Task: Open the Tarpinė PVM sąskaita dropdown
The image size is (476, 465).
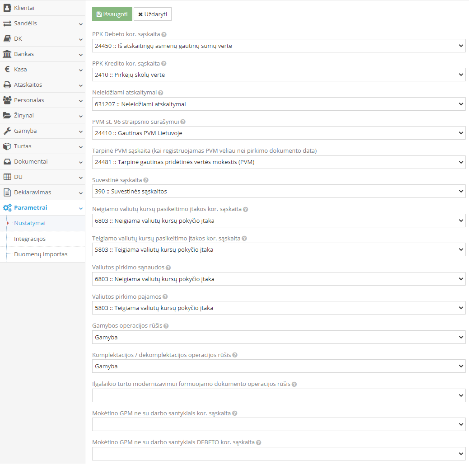Action: tap(279, 162)
